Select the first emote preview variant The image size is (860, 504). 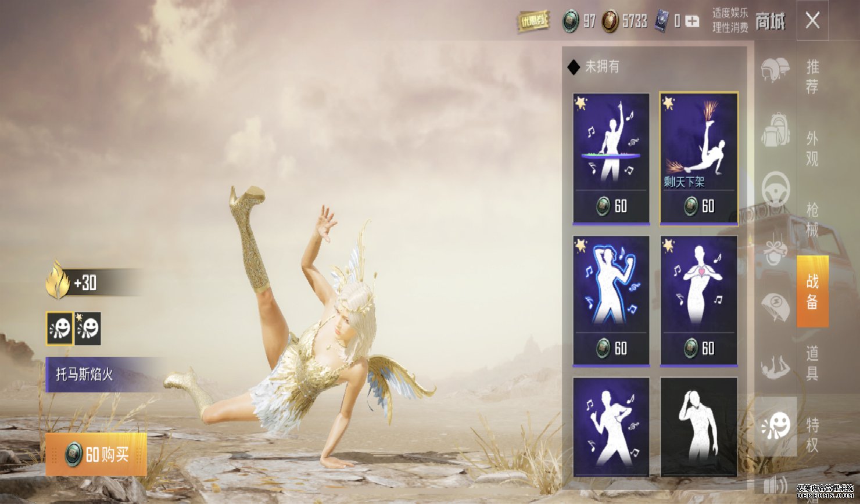pos(59,329)
